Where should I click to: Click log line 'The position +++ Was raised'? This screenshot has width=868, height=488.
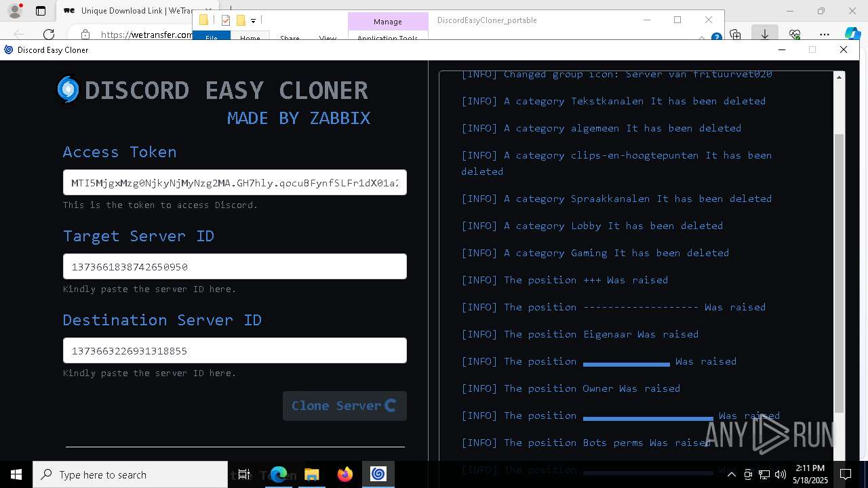coord(564,280)
